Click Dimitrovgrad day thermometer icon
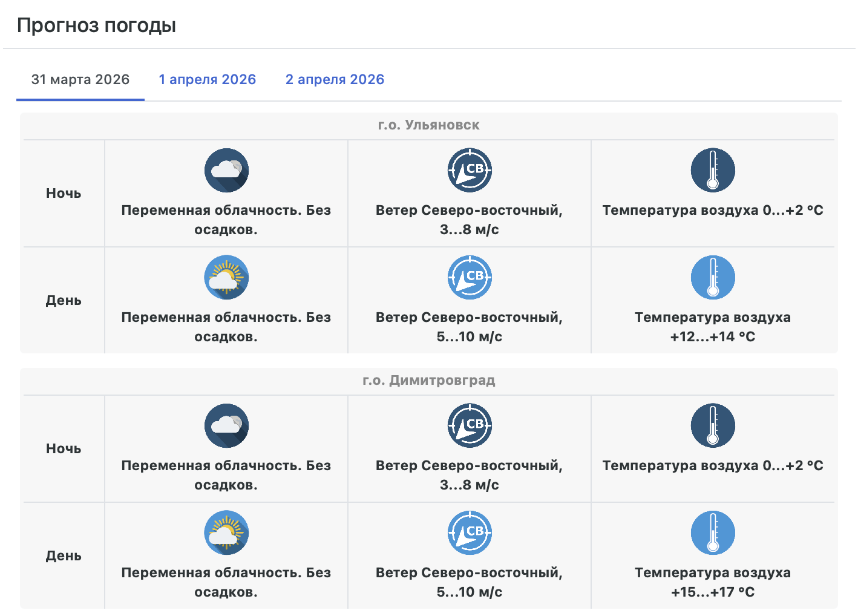Viewport: 858px width, 616px height. click(x=713, y=533)
